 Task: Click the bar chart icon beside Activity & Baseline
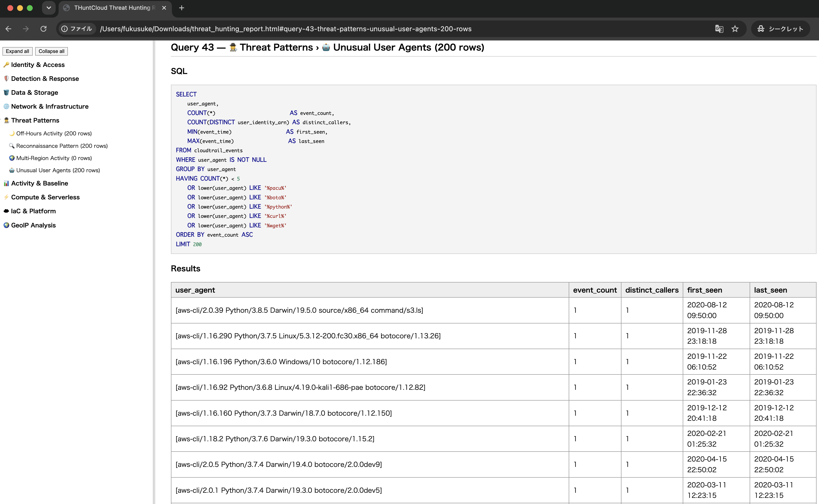6,183
